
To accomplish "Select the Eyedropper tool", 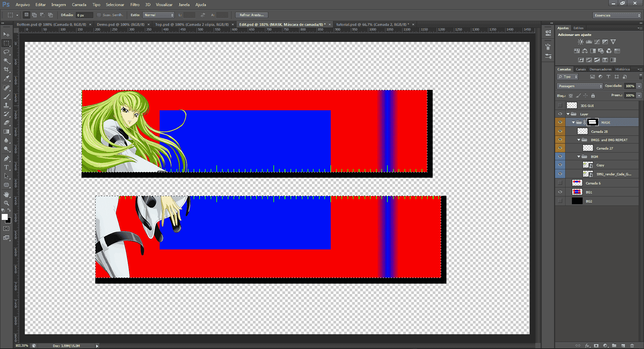I will 6,78.
